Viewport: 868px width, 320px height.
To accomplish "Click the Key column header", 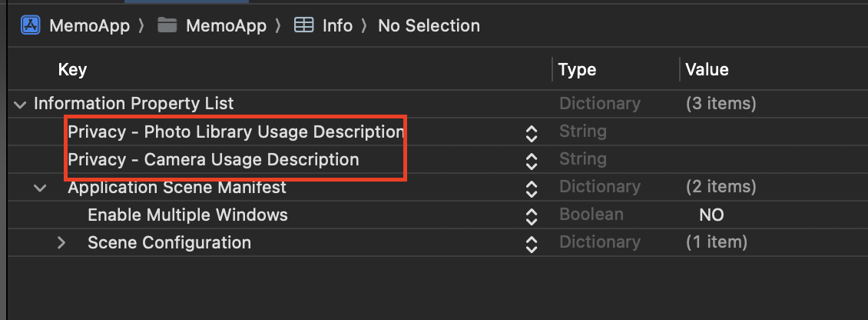I will [72, 69].
